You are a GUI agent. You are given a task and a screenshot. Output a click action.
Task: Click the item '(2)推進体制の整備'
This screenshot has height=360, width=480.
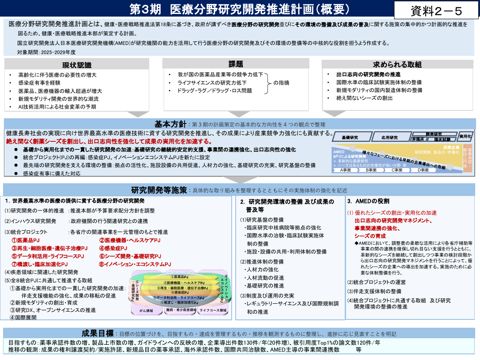click(x=262, y=262)
